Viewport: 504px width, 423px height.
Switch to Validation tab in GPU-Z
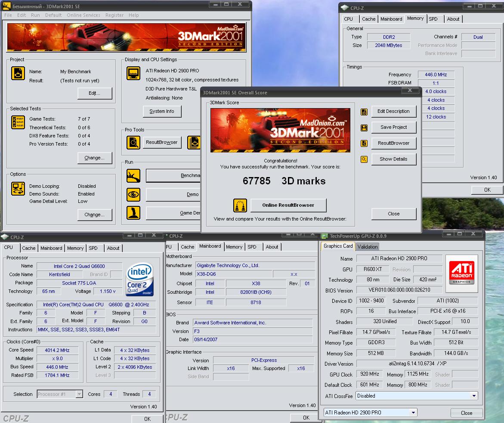[x=368, y=247]
